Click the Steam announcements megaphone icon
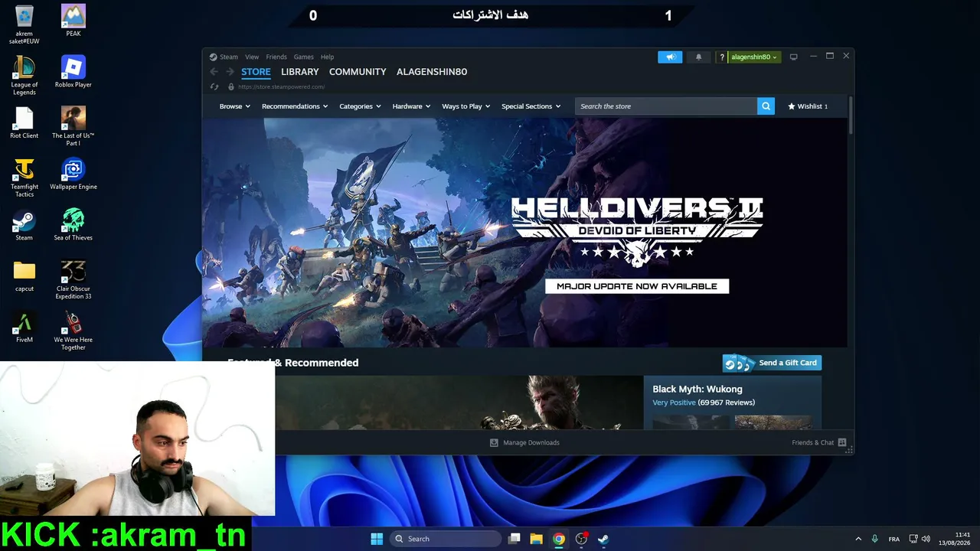 coord(670,57)
